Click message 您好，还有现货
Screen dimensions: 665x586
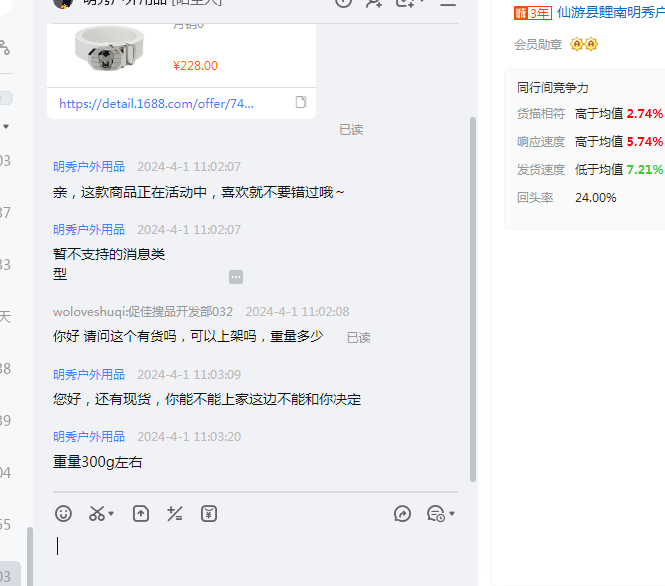[207, 399]
